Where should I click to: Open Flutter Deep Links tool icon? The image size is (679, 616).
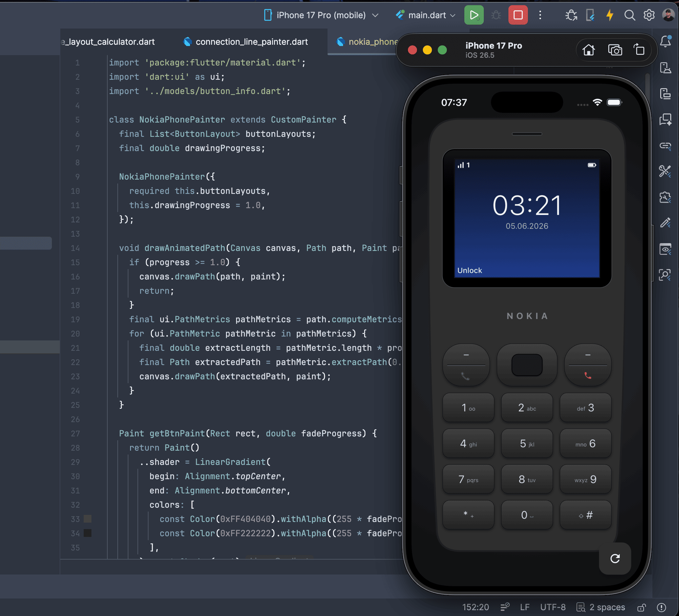[x=665, y=146]
